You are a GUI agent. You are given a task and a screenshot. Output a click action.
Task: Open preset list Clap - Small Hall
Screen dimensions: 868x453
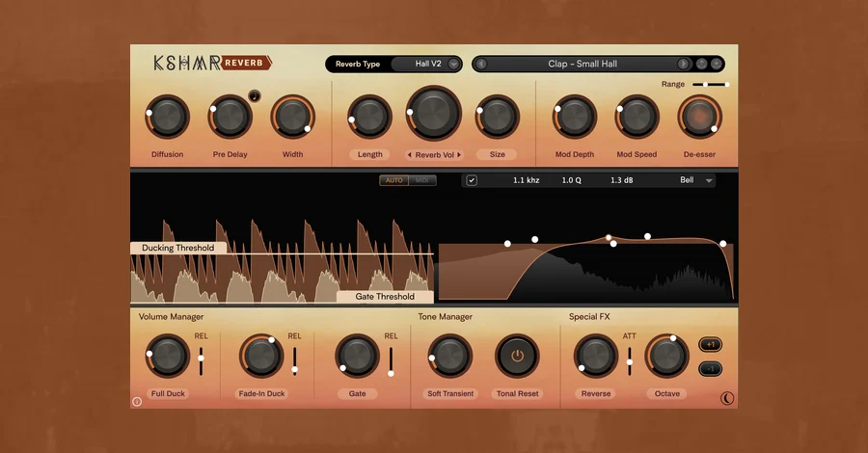coord(583,65)
